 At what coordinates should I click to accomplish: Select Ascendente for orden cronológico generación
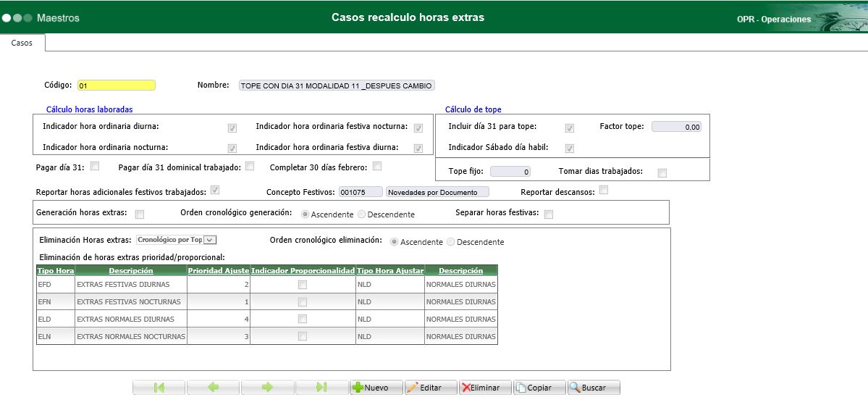click(x=305, y=214)
